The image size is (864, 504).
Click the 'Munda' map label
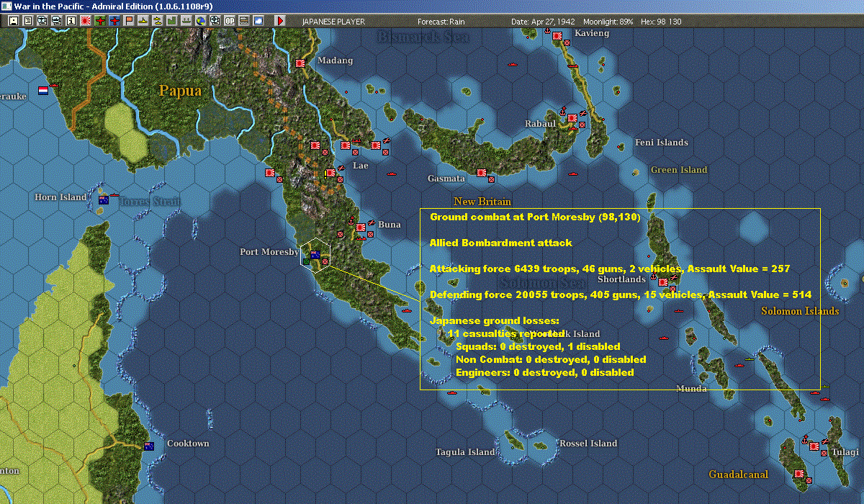[x=691, y=389]
